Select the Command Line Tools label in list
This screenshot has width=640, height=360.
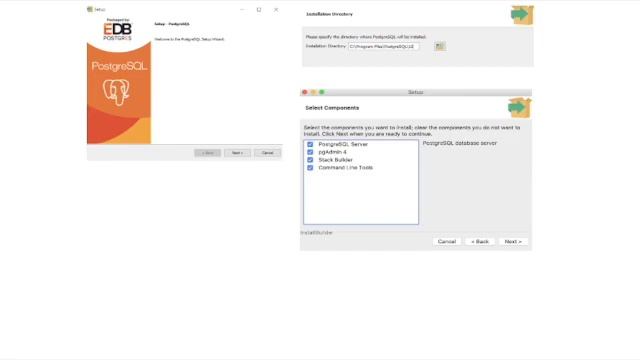tap(345, 167)
